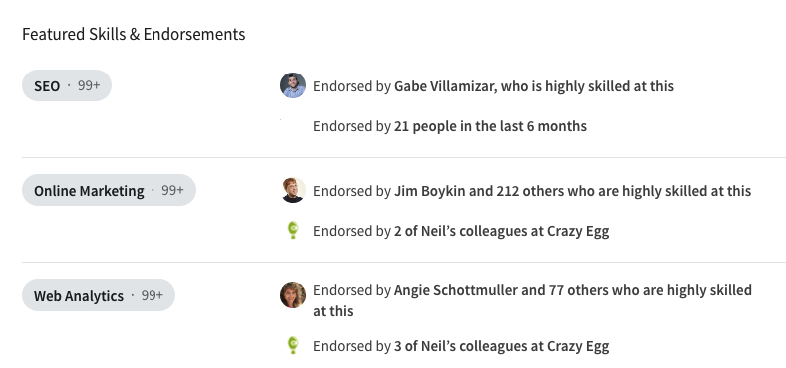786x368 pixels.
Task: Click Crazy Egg logo under Online Marketing
Action: (x=293, y=231)
